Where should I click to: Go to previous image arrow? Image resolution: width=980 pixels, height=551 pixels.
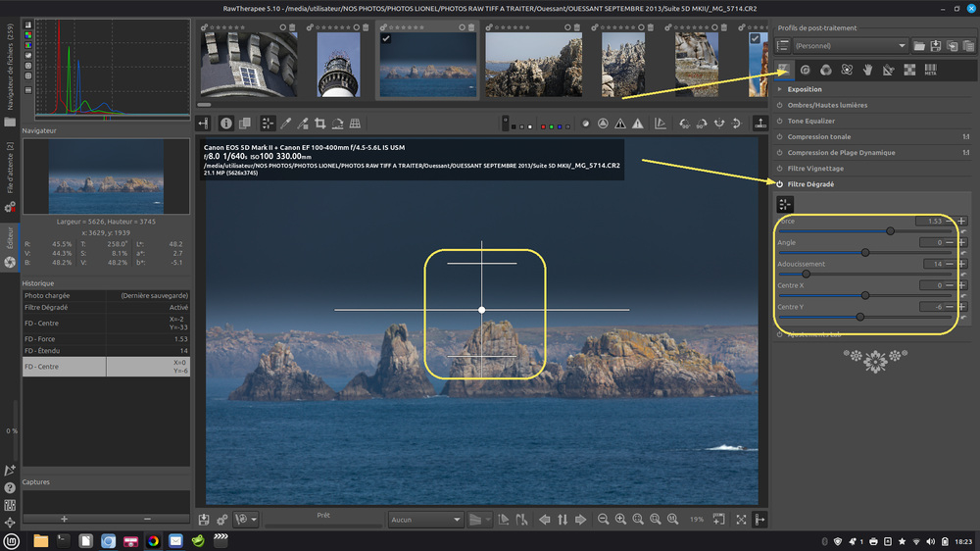[x=544, y=519]
